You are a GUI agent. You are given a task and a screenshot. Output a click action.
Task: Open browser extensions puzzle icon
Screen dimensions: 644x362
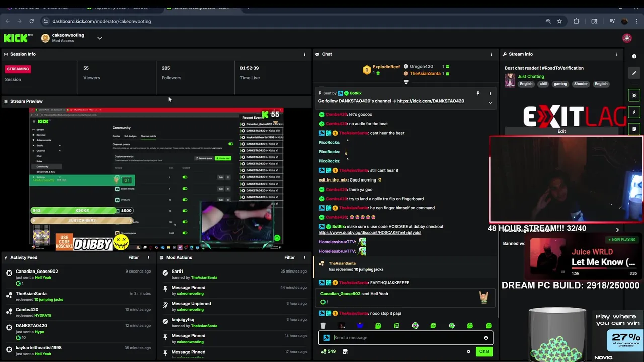click(x=576, y=21)
